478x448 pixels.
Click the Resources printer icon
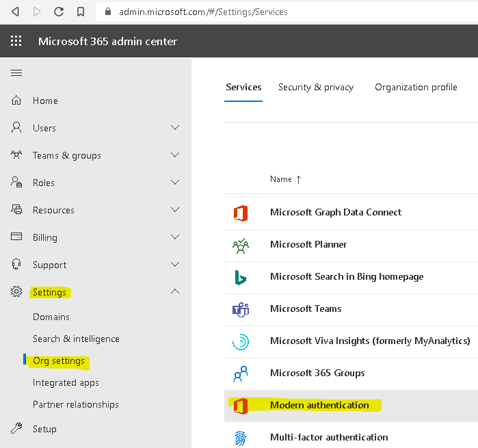click(x=16, y=209)
